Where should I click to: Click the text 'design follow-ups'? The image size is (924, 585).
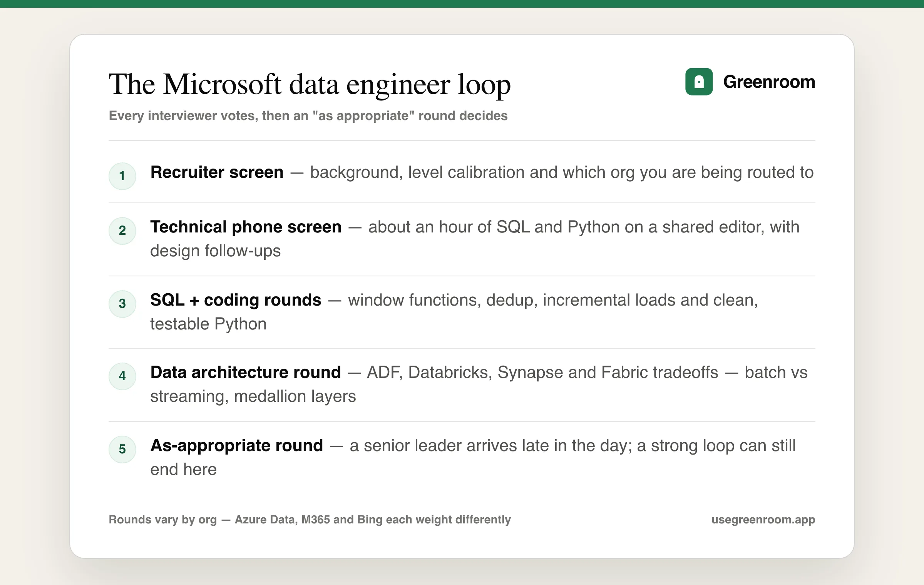coord(215,251)
